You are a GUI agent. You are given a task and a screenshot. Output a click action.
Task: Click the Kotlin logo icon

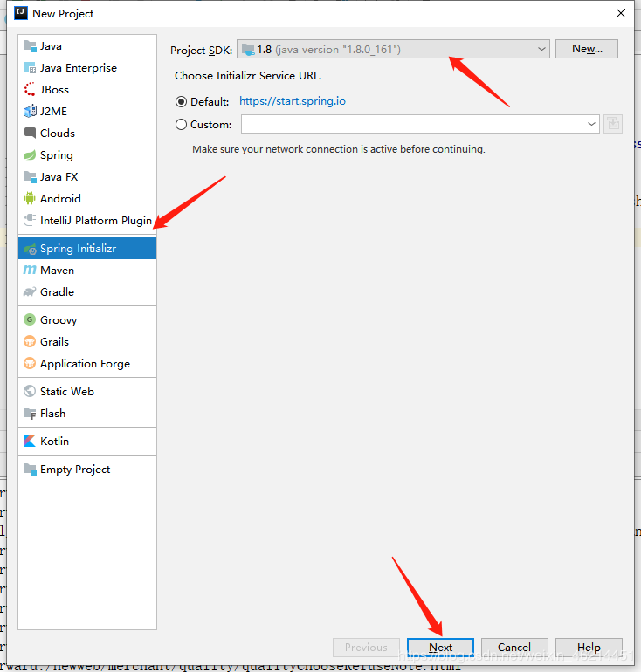[x=30, y=441]
